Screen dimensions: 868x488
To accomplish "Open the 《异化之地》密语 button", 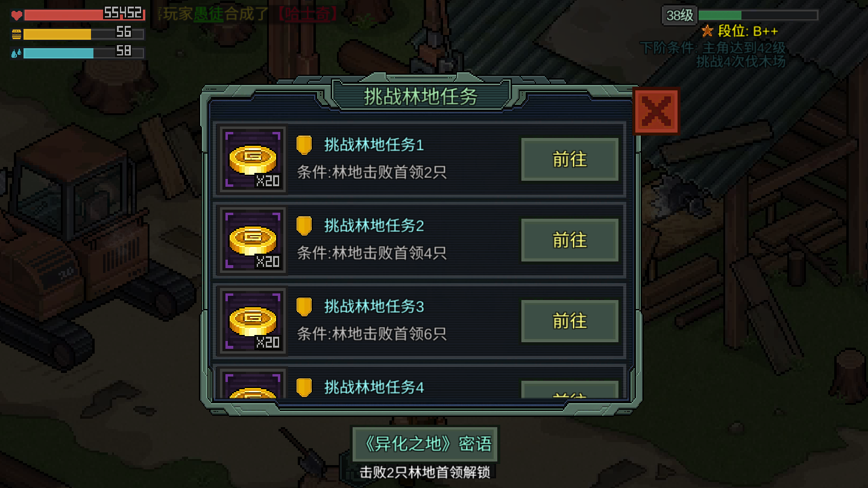I will pos(425,445).
